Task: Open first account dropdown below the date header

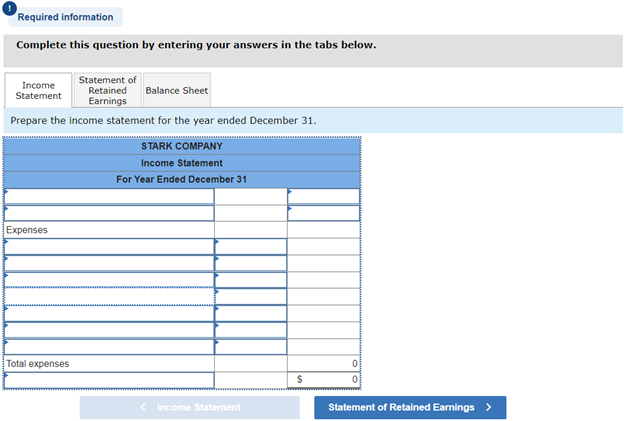Action: (109, 197)
